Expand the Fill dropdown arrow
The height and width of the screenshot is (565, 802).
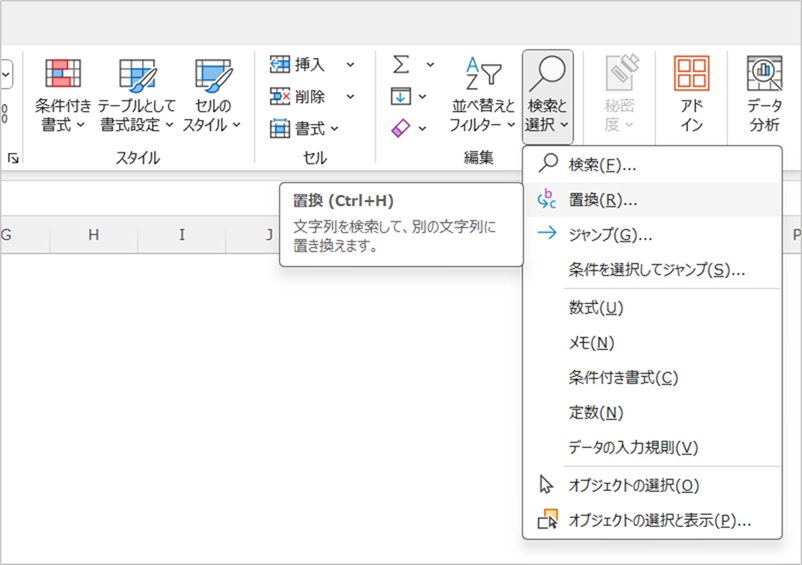[x=422, y=96]
